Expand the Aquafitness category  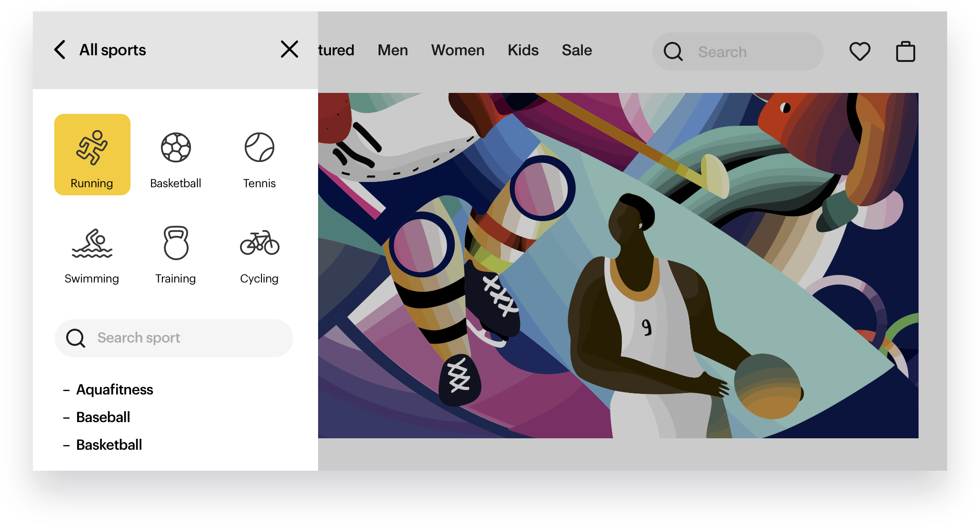[x=114, y=389]
